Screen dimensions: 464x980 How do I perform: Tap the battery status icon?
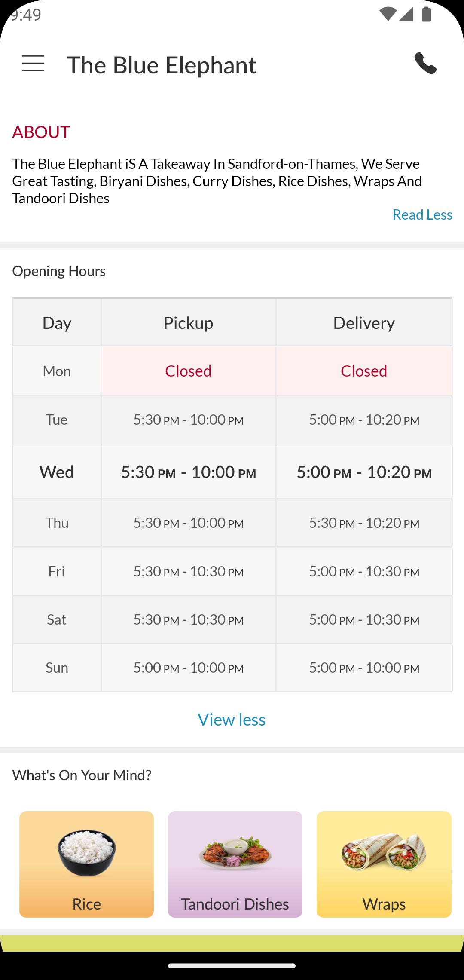(x=426, y=15)
